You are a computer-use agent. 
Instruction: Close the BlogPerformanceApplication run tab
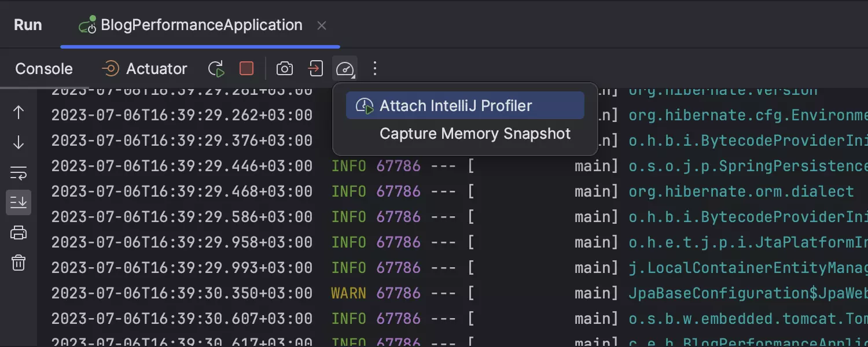click(x=322, y=25)
